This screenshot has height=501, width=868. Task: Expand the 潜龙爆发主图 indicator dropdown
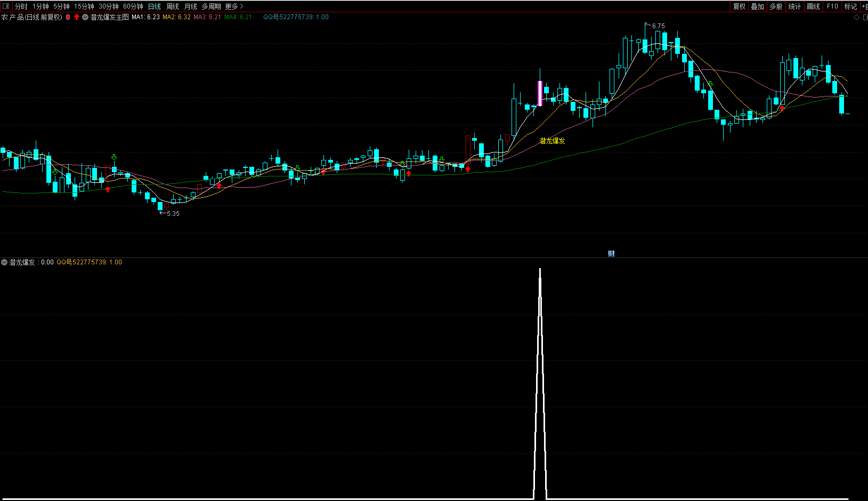pyautogui.click(x=85, y=17)
